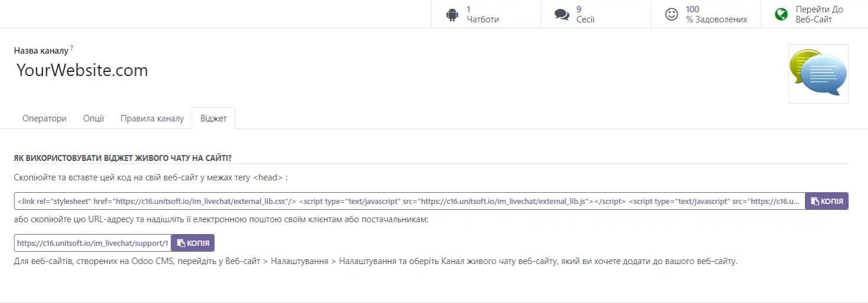The width and height of the screenshot is (868, 303).
Task: Switch to the Правила каналу tab
Action: 152,118
